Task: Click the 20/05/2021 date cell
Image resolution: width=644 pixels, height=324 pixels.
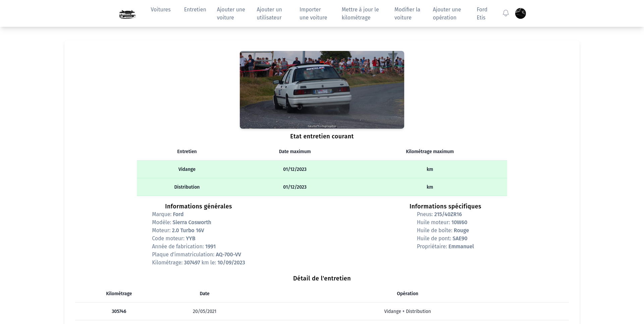Action: click(205, 311)
